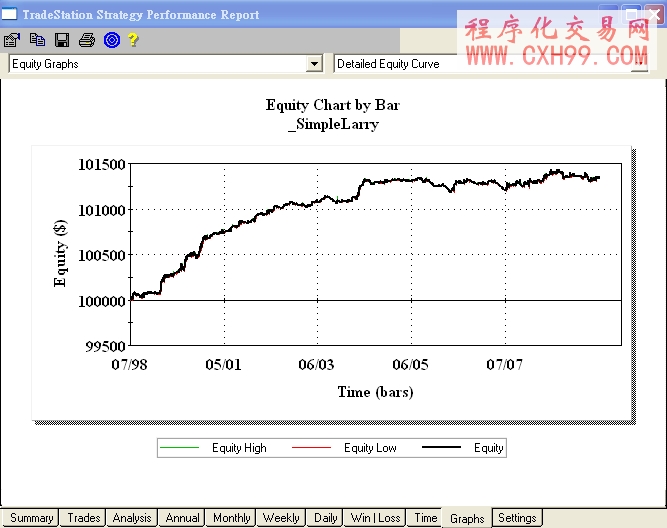Click the save floppy disk icon
The height and width of the screenshot is (528, 667).
pos(62,40)
